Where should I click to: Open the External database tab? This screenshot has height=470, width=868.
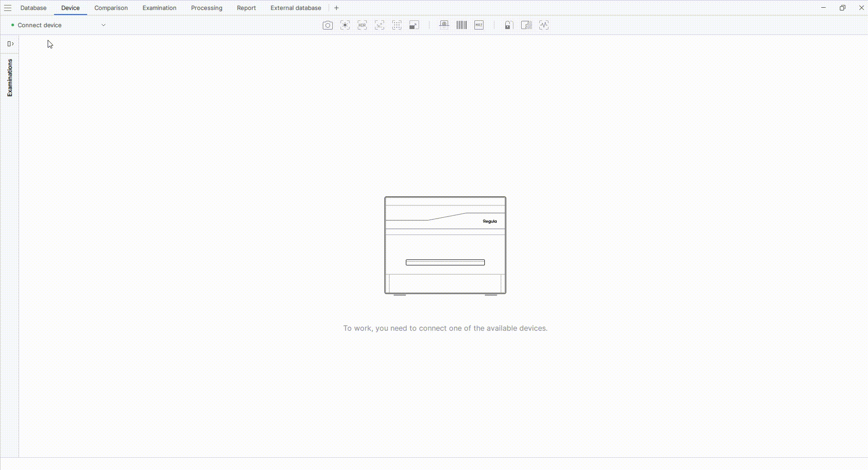click(x=296, y=8)
